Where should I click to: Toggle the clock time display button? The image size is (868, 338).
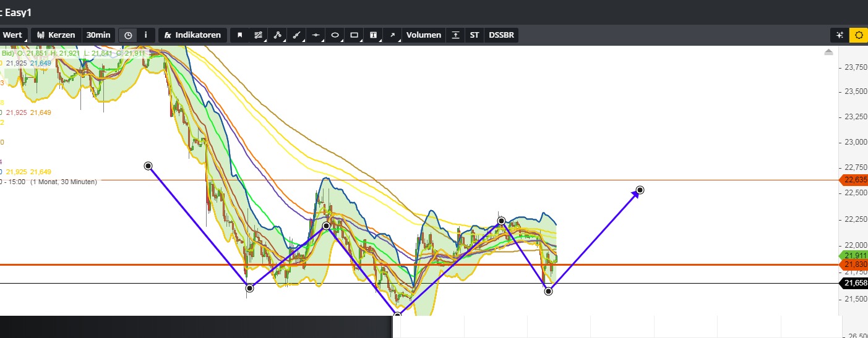tap(128, 35)
